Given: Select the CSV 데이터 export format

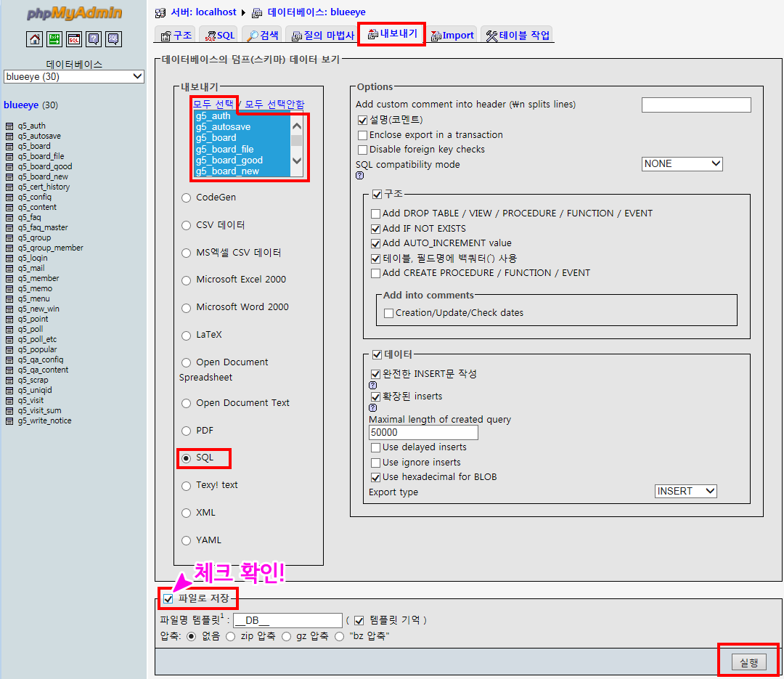Looking at the screenshot, I should pyautogui.click(x=187, y=225).
